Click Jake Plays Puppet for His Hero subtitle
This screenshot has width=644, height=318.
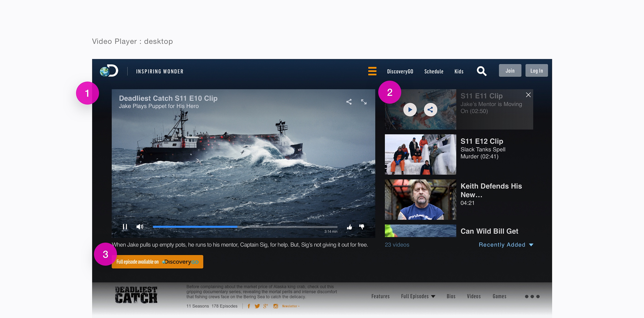pyautogui.click(x=159, y=106)
